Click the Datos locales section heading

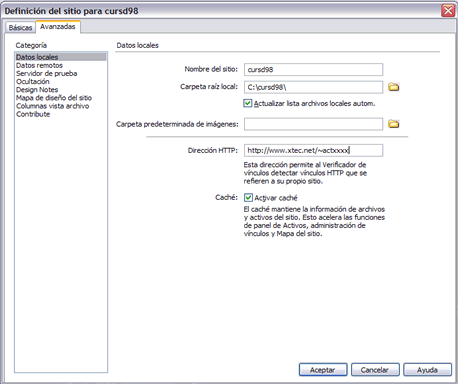pos(137,45)
